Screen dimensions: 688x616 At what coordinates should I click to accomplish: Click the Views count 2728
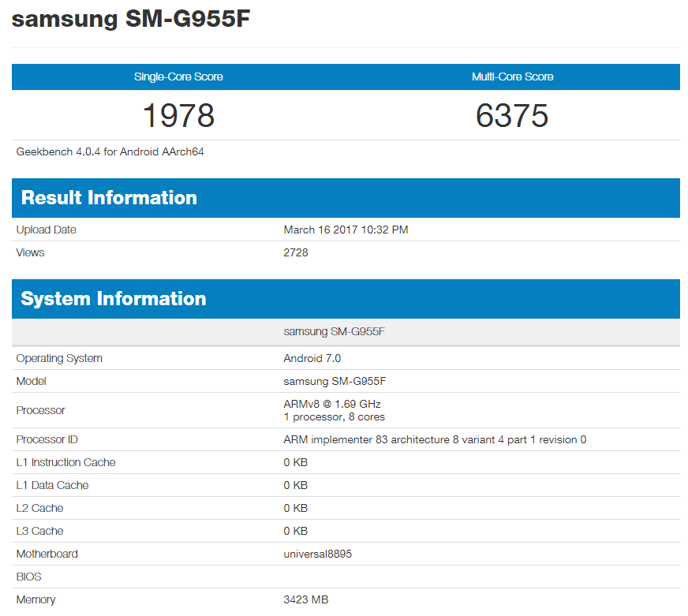pos(296,252)
